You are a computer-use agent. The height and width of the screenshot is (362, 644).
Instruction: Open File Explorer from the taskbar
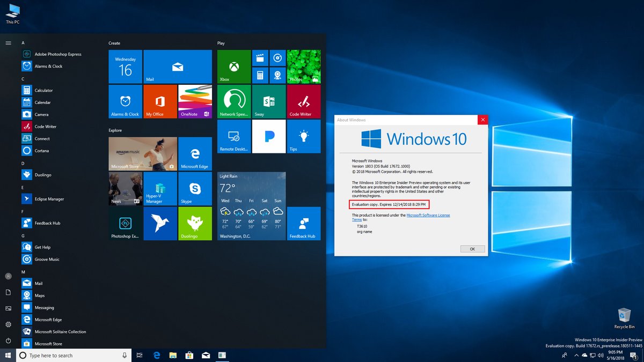pos(173,356)
